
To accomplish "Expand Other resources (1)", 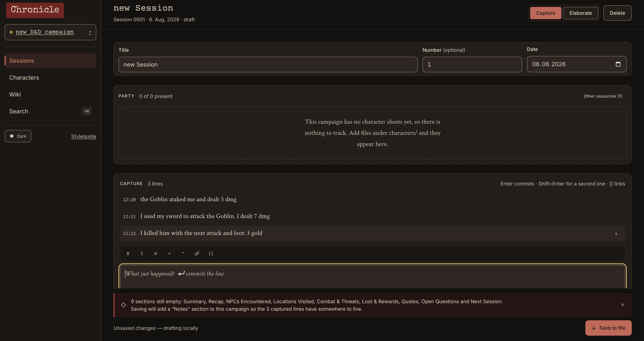I will pos(602,96).
